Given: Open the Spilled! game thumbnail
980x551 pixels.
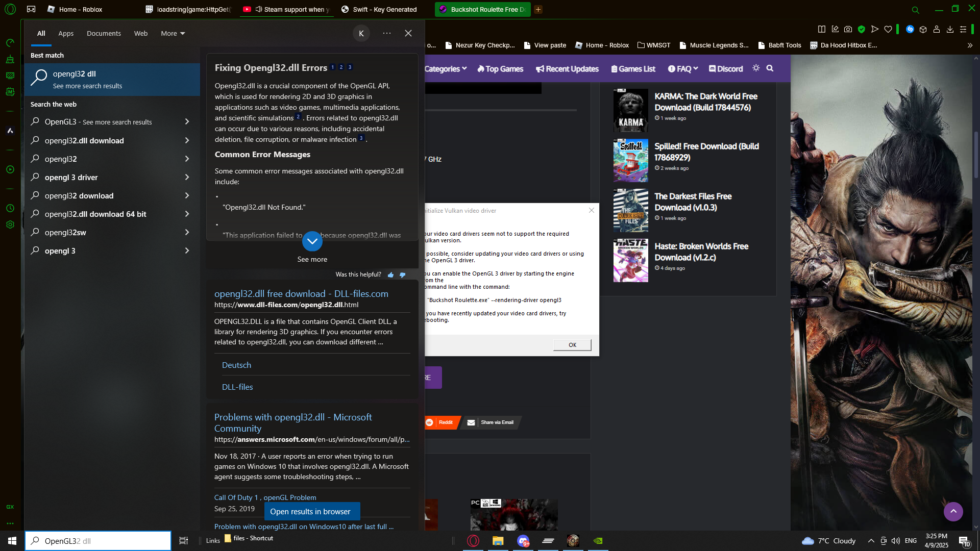Looking at the screenshot, I should [630, 161].
